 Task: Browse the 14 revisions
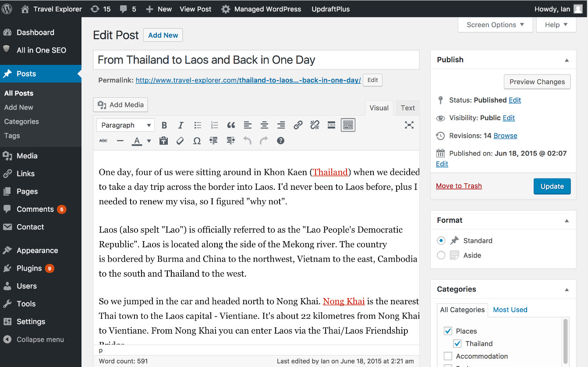tap(505, 136)
